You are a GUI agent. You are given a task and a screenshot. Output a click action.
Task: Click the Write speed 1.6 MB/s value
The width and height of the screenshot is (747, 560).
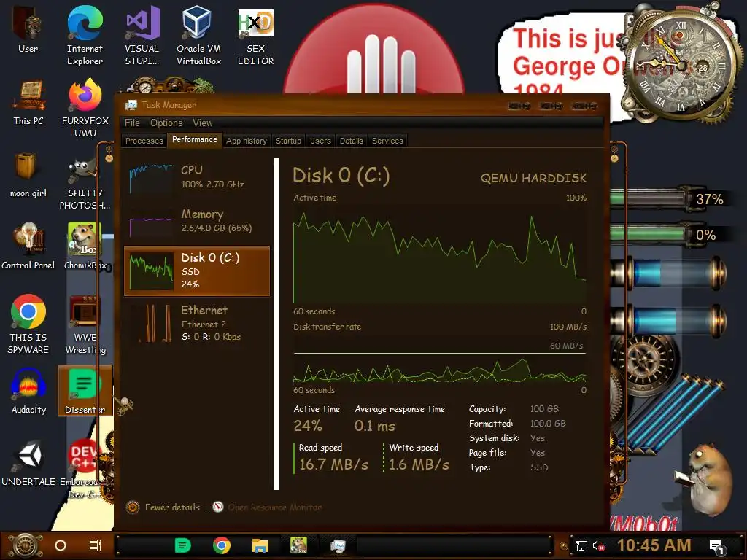point(419,464)
